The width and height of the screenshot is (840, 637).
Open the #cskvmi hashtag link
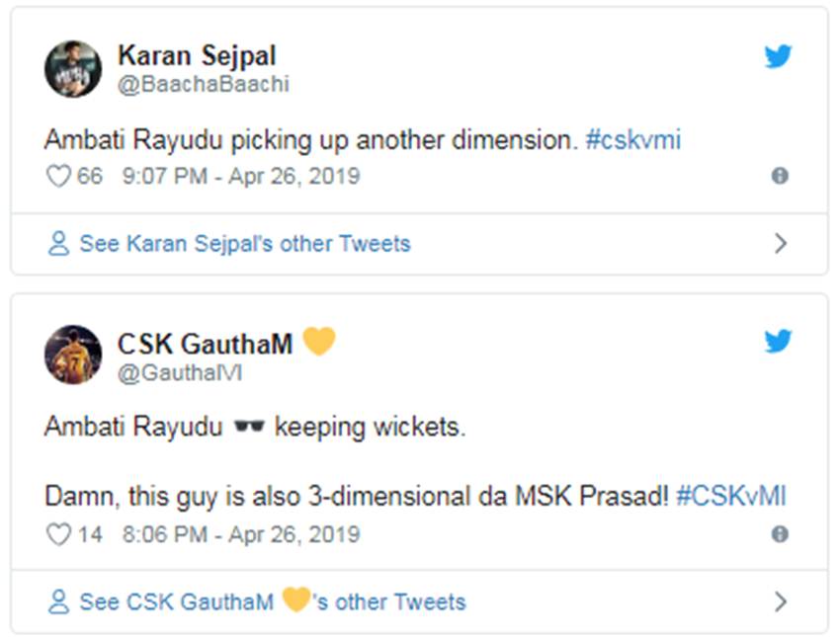pos(632,140)
